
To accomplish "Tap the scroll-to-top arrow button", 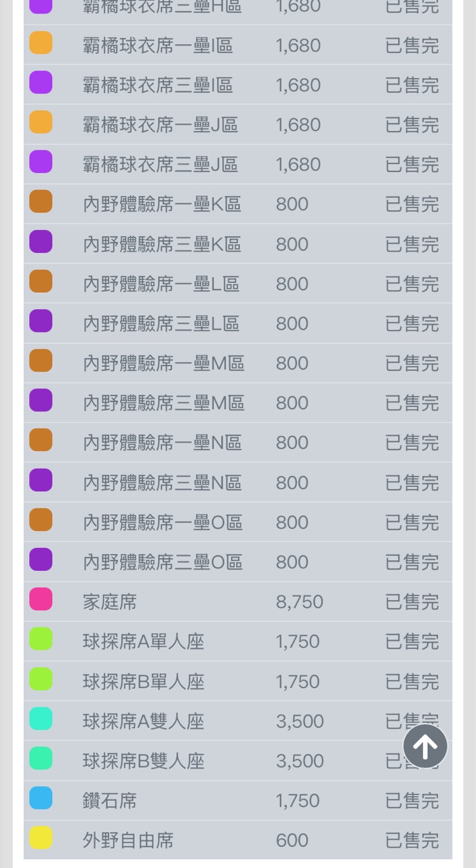I will (x=425, y=747).
